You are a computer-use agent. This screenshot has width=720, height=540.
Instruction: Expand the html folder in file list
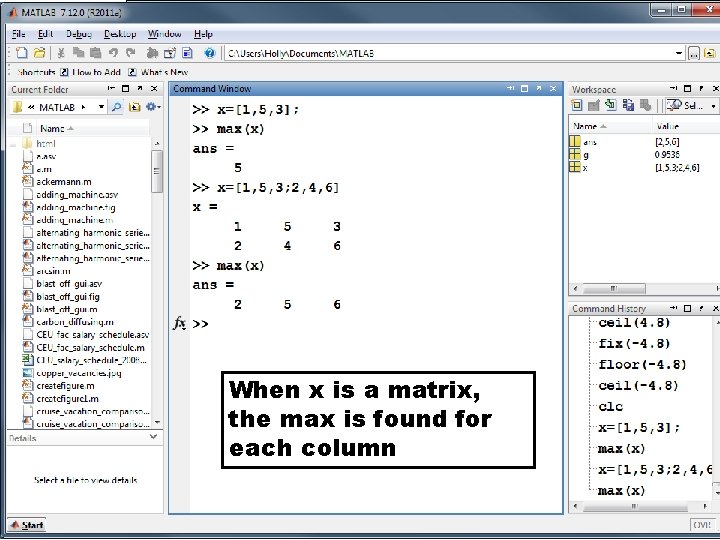13,144
